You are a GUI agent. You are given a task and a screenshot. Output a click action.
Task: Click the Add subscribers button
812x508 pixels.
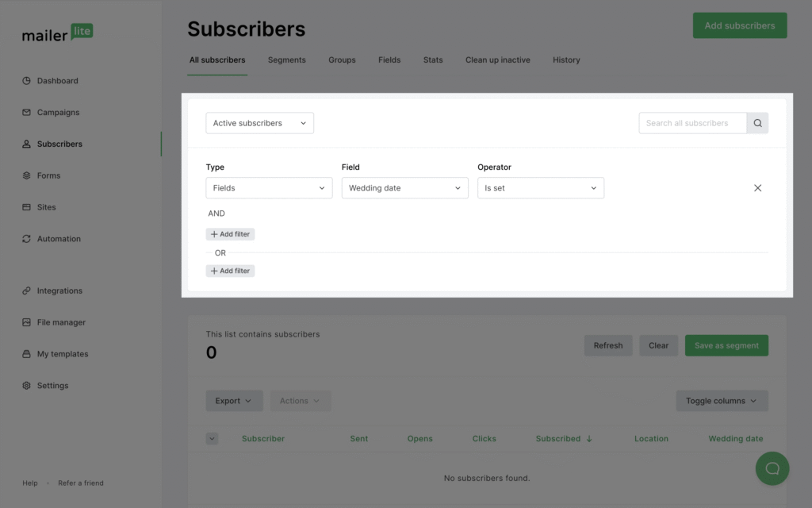point(739,25)
